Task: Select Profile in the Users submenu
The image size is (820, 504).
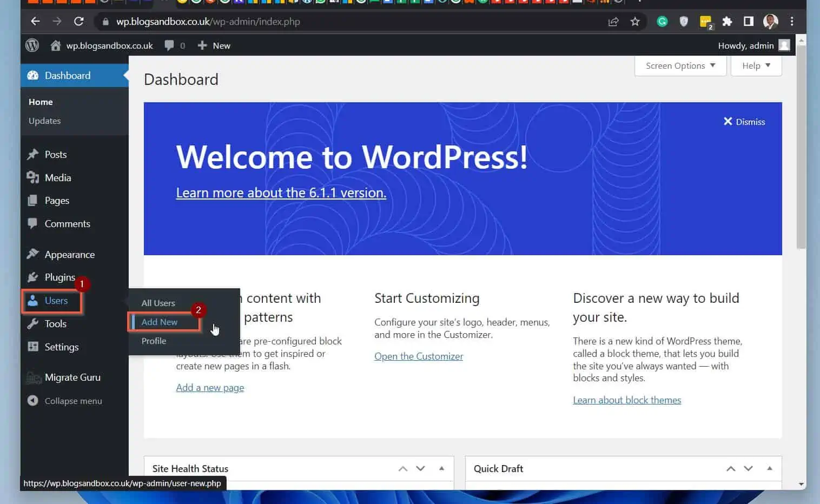Action: coord(154,341)
